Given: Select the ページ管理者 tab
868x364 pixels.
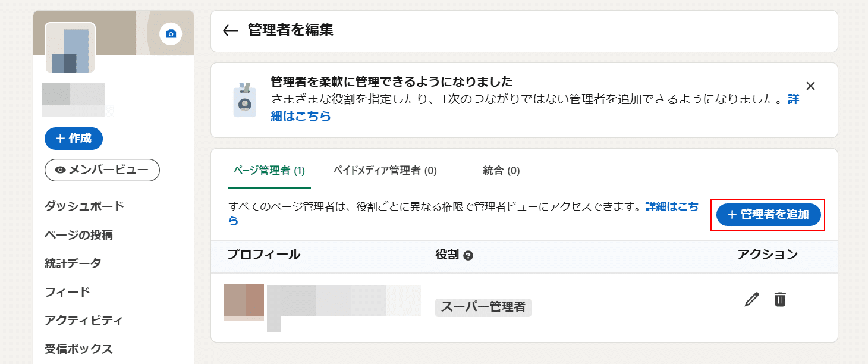Looking at the screenshot, I should (x=269, y=171).
